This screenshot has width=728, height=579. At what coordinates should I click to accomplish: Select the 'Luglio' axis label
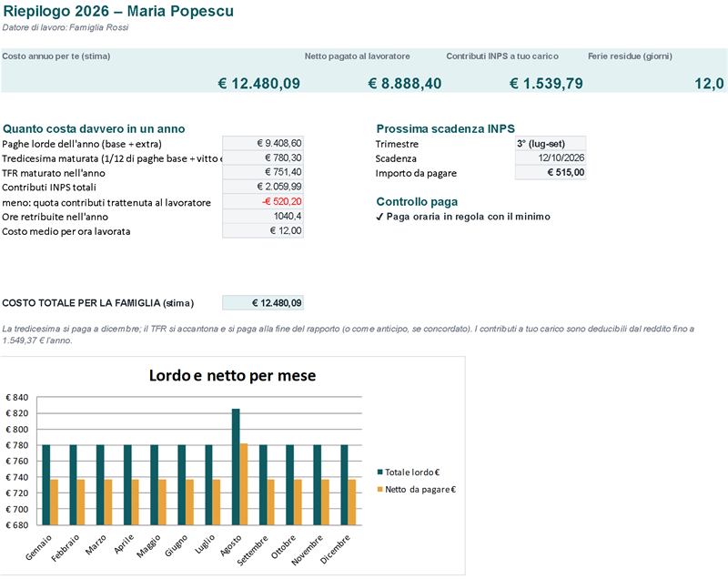tap(205, 543)
